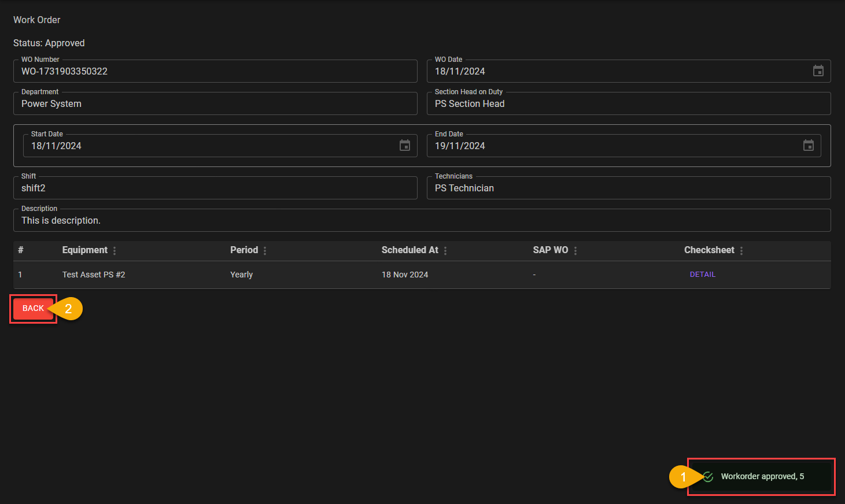Expand the Shift field
Screen dimensions: 845x504
coord(215,188)
